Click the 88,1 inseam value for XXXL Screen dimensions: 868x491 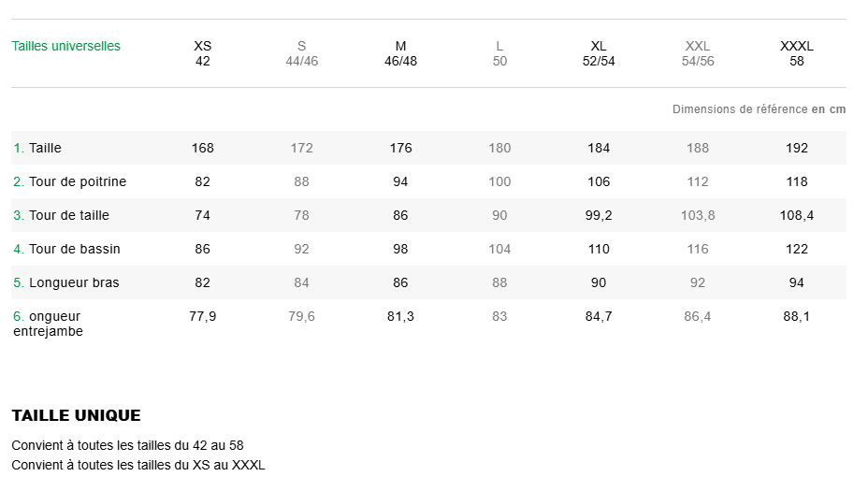[797, 316]
